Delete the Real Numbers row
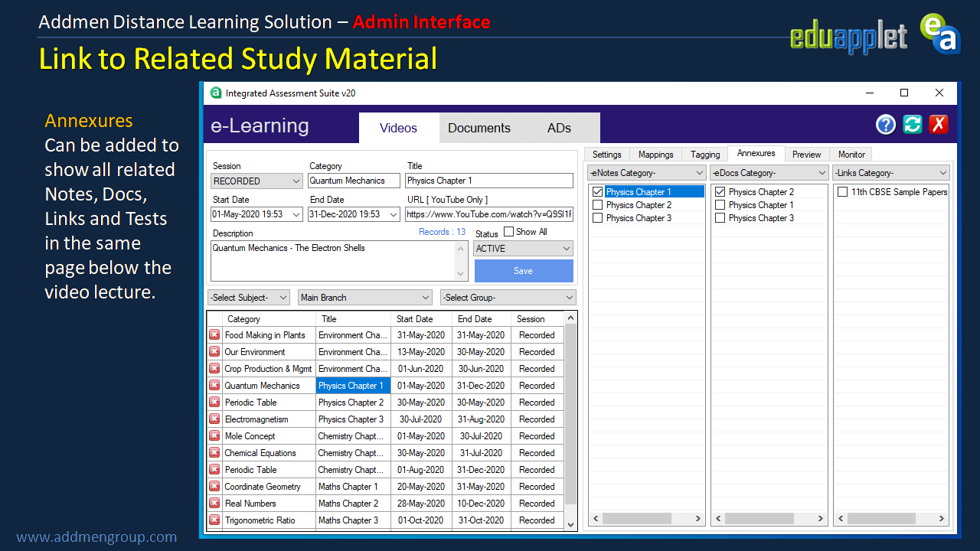 pyautogui.click(x=214, y=504)
